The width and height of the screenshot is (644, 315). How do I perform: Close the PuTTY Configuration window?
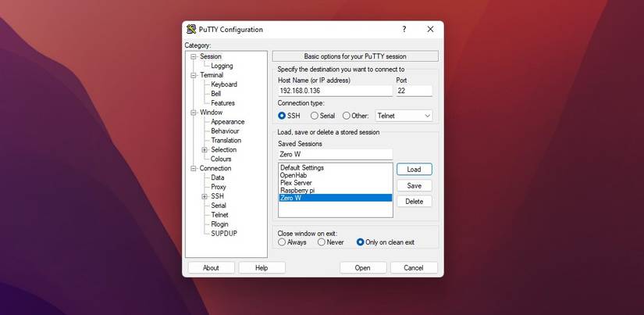[x=430, y=29]
